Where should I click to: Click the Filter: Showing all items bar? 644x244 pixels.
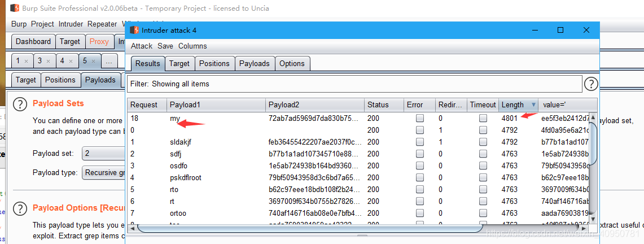[x=355, y=84]
